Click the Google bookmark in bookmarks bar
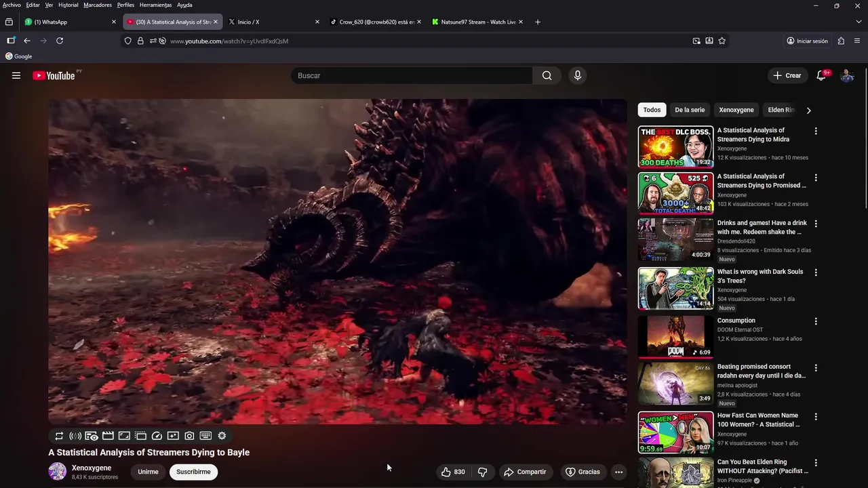868x488 pixels. click(x=19, y=56)
